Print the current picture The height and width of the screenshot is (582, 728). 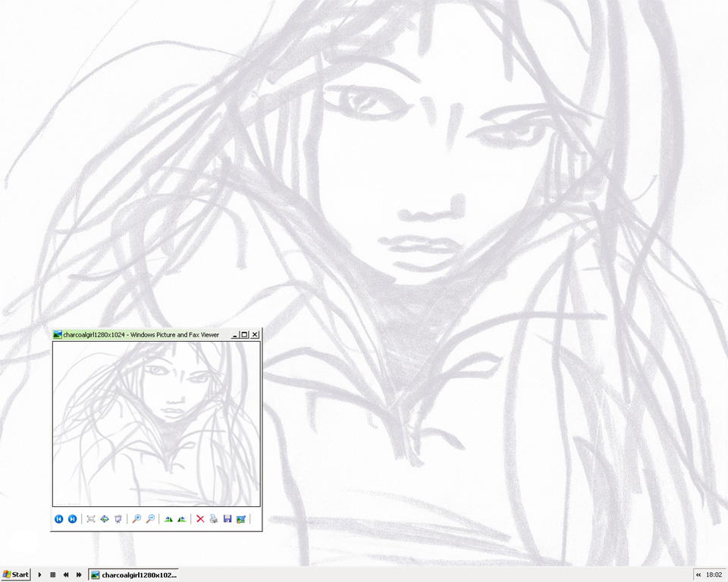click(214, 519)
